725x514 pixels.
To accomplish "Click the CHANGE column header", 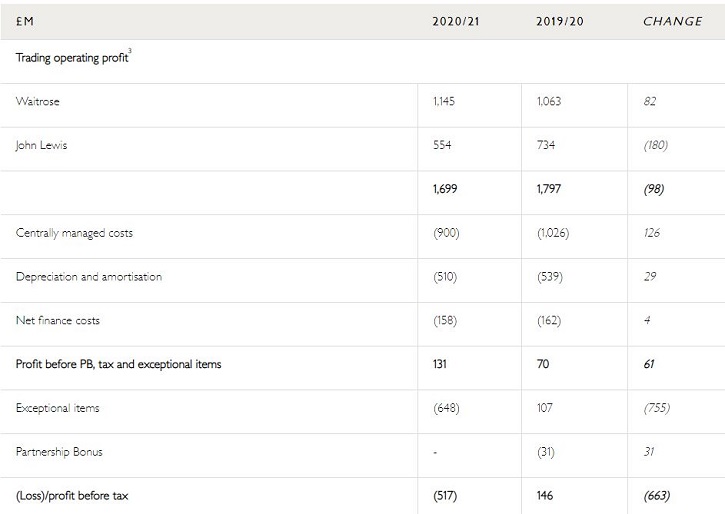I will tap(672, 21).
